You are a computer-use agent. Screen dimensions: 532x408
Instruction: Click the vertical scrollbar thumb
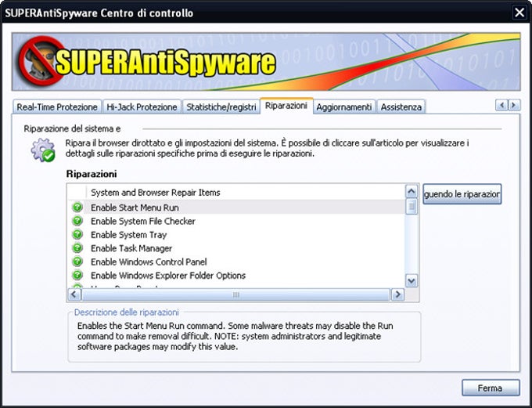coord(412,207)
